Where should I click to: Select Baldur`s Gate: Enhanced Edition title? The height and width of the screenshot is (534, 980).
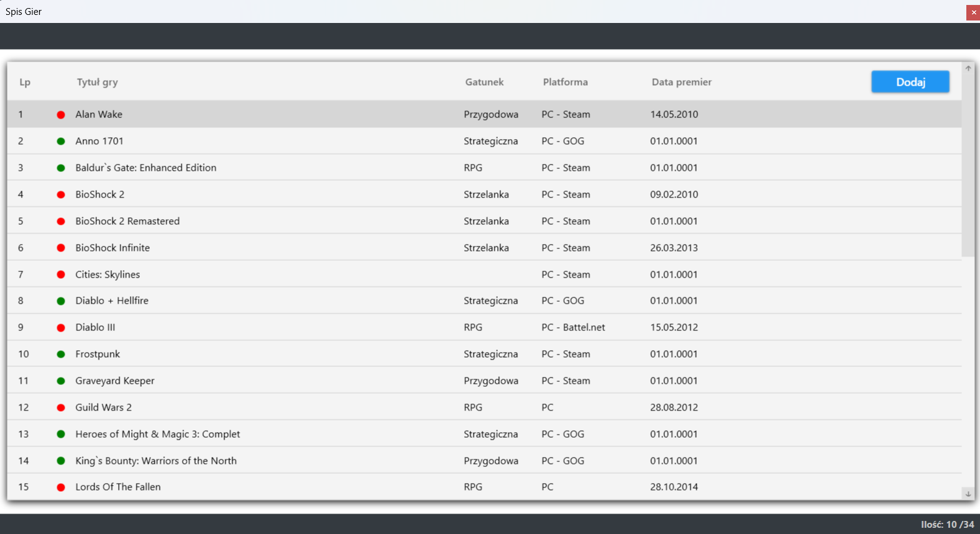(146, 168)
